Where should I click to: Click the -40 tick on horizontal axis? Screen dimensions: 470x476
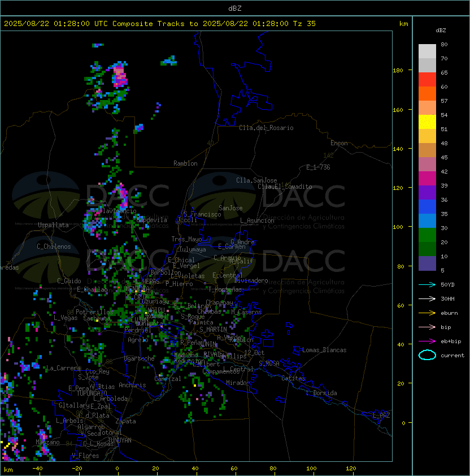(x=37, y=469)
